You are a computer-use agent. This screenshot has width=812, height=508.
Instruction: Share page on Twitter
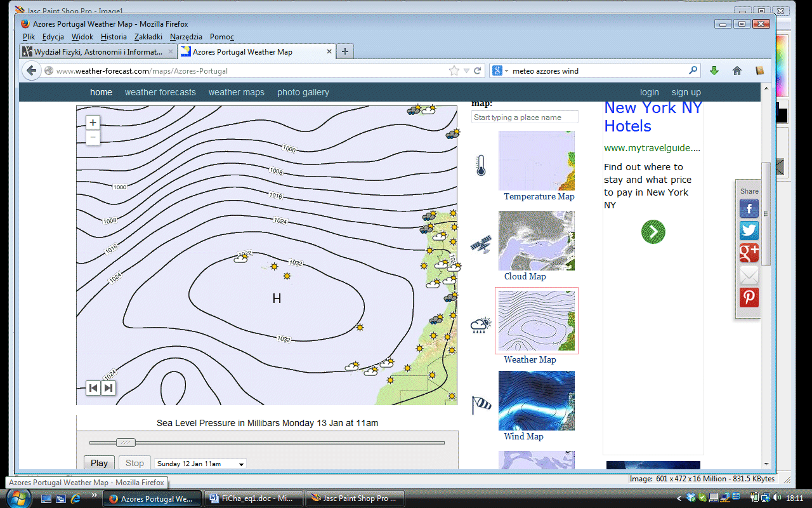click(749, 231)
